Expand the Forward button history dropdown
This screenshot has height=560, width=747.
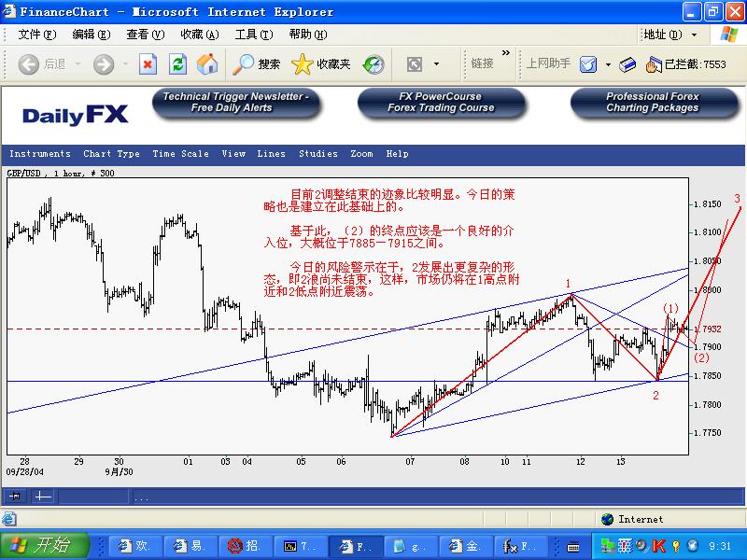point(126,63)
